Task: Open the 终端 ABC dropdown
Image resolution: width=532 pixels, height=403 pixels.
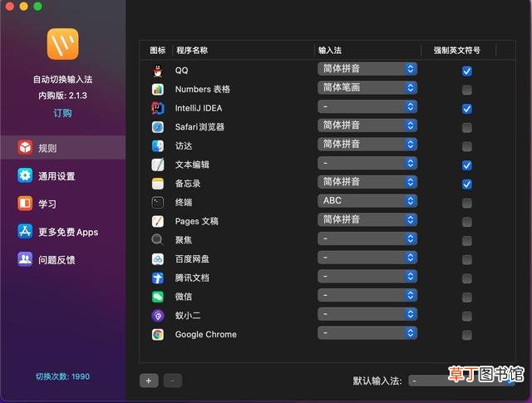Action: (367, 201)
